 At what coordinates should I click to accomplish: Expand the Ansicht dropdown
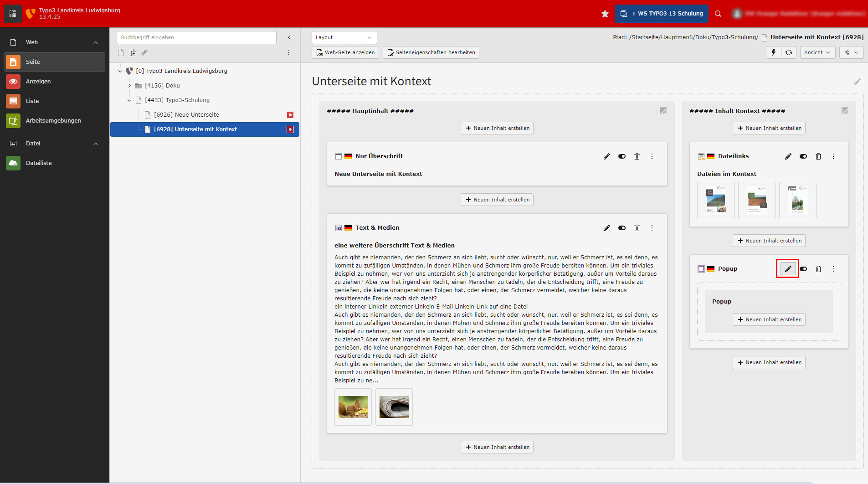[x=817, y=52]
